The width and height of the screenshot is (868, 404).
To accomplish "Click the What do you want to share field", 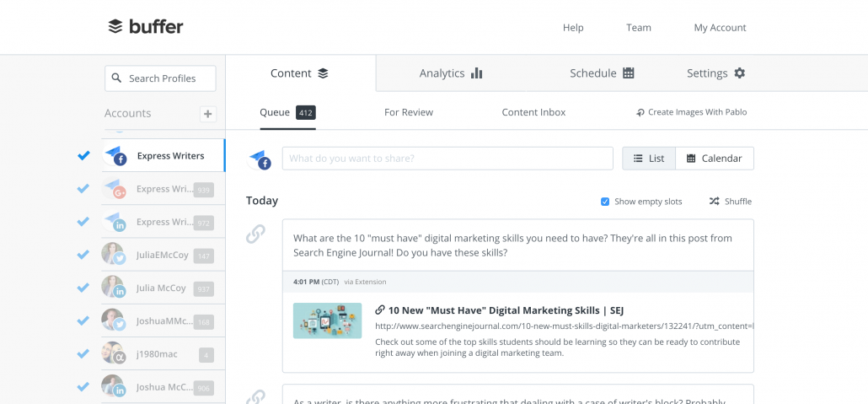I will coord(447,159).
